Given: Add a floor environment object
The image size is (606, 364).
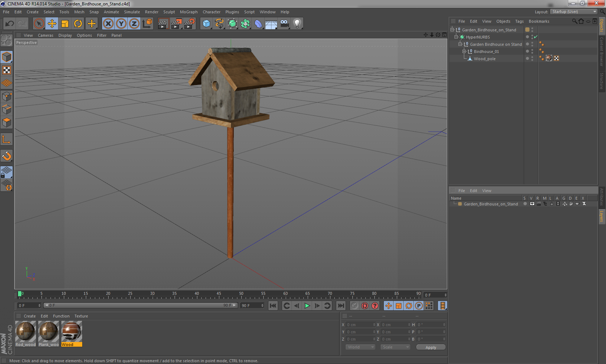Looking at the screenshot, I should (x=271, y=24).
